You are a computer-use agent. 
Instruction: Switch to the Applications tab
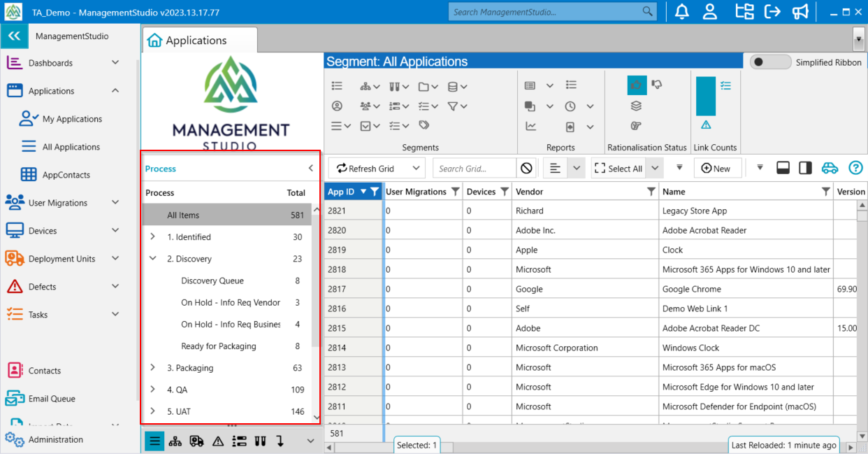tap(200, 41)
